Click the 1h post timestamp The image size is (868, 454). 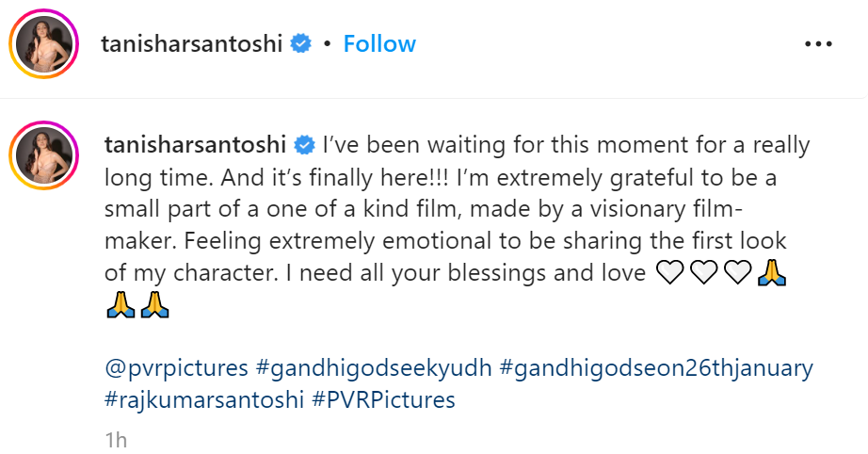point(116,439)
